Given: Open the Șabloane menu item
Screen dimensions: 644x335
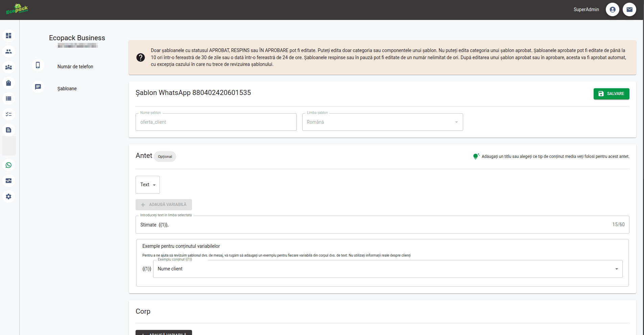Looking at the screenshot, I should (67, 89).
